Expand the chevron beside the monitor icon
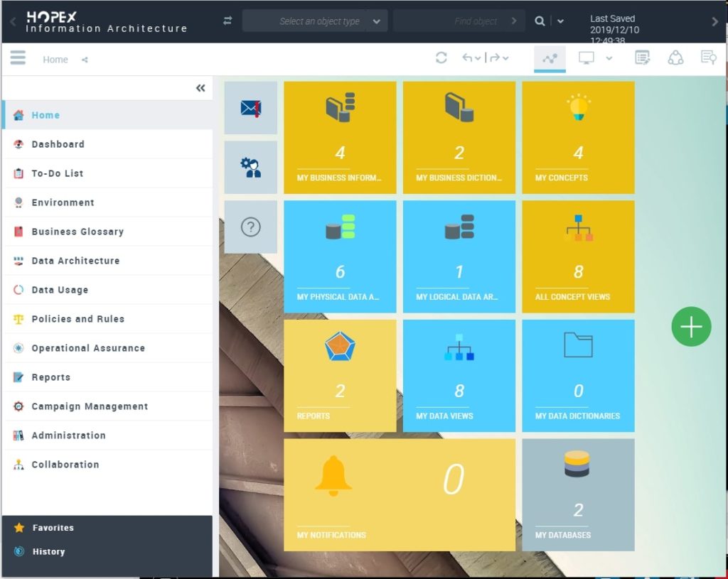This screenshot has height=579, width=728. tap(607, 58)
